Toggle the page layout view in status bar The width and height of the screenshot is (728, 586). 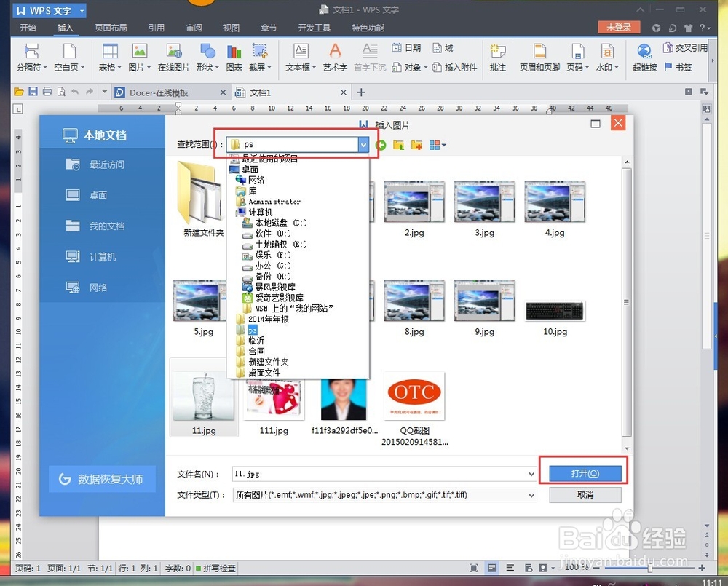tap(493, 567)
